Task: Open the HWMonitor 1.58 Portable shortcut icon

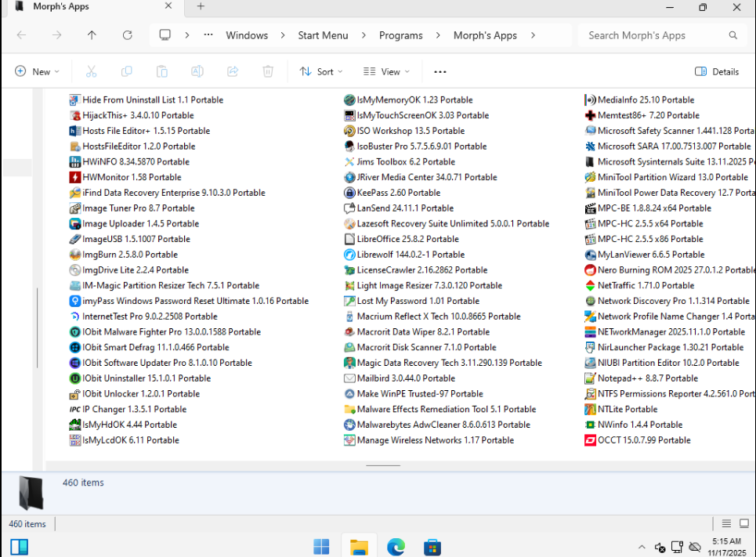Action: point(75,177)
